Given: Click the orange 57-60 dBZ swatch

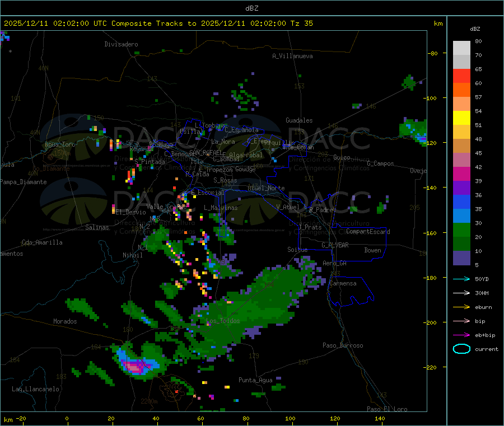Looking at the screenshot, I should coord(461,90).
